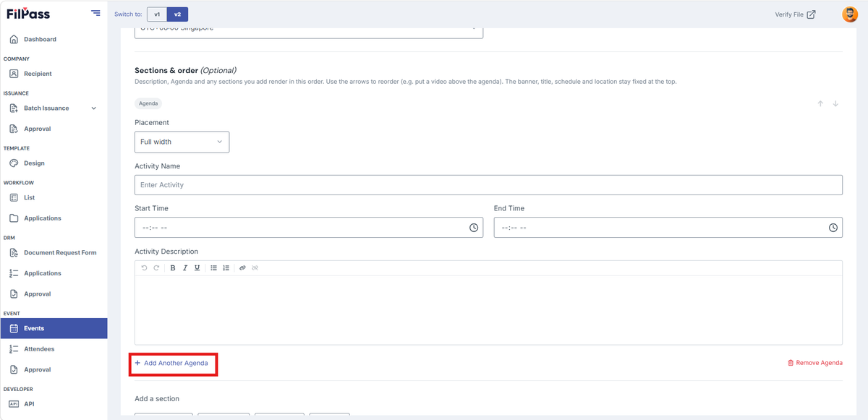Open the Start Time clock picker
Screen dimensions: 868x420
(474, 228)
